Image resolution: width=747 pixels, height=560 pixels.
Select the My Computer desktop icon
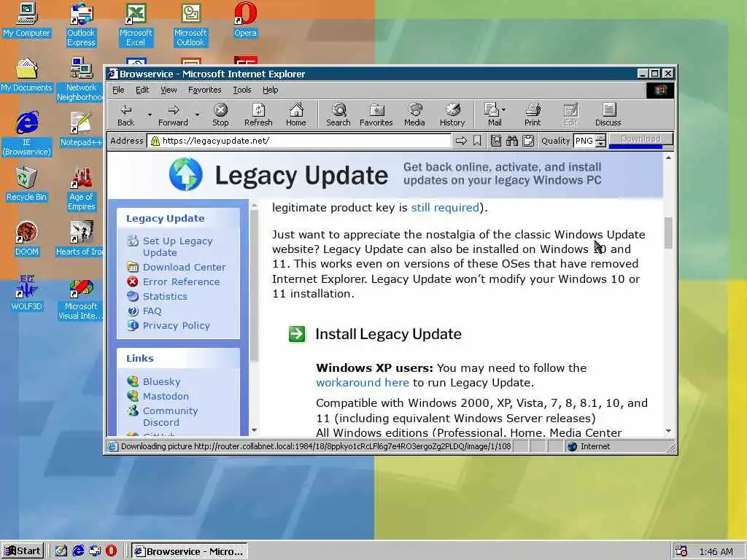point(27,20)
